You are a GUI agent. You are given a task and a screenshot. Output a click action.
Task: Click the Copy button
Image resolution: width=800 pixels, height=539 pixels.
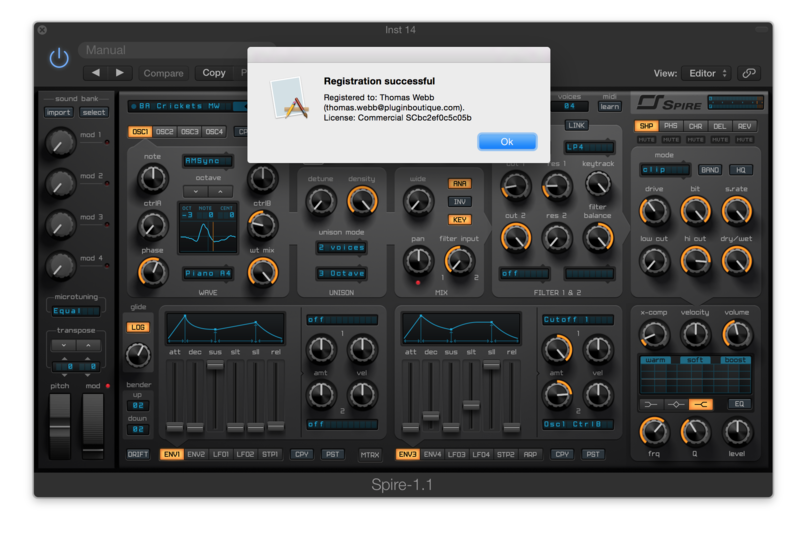pyautogui.click(x=214, y=73)
